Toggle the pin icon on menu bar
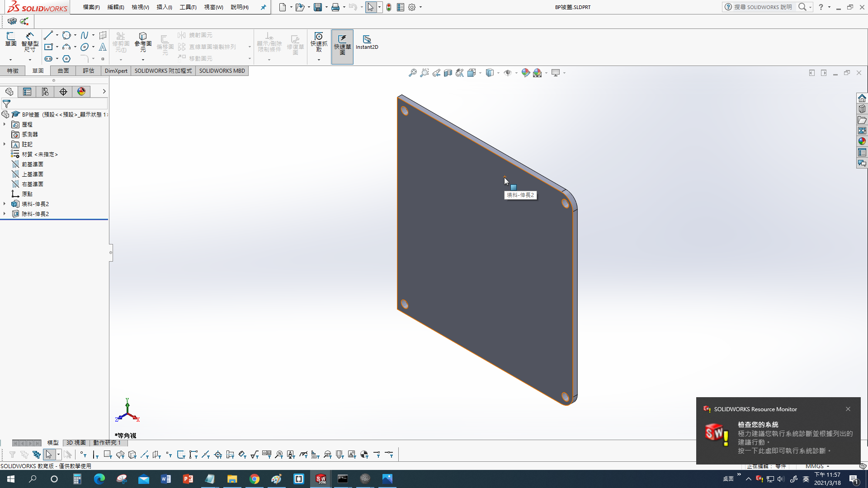 click(263, 7)
